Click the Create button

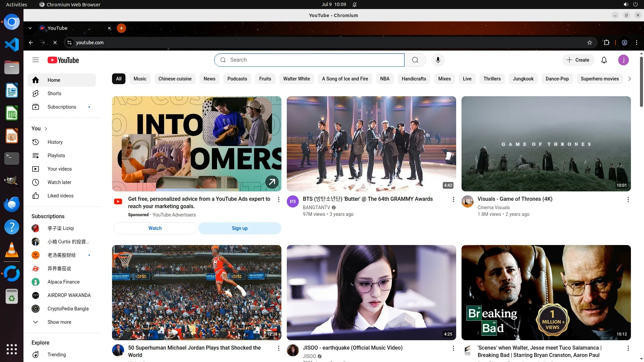[578, 60]
